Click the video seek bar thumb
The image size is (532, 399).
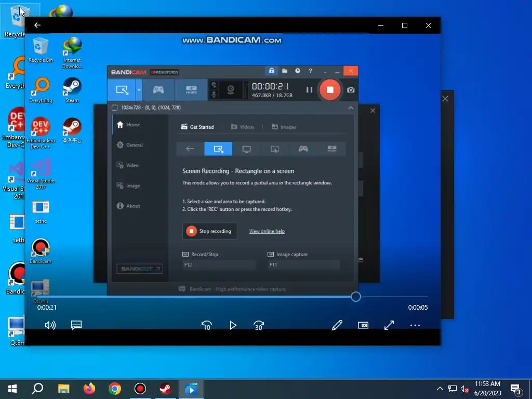pyautogui.click(x=355, y=297)
